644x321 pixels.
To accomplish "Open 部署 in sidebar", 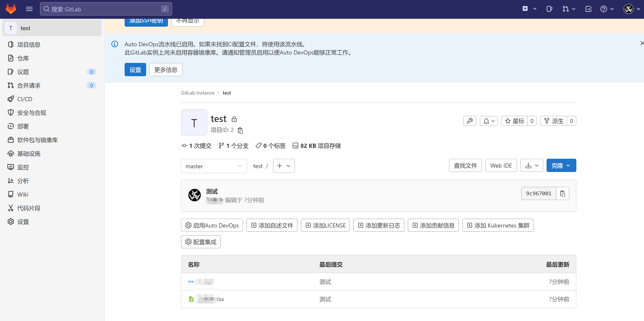I will click(x=52, y=126).
